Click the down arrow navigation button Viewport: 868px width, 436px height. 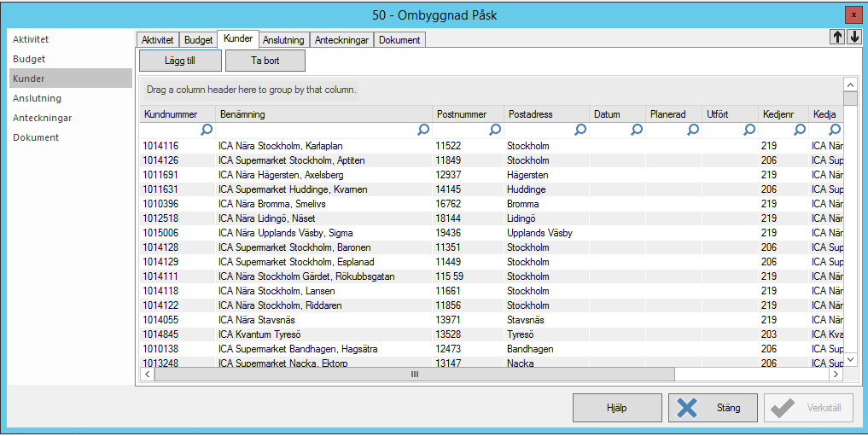point(854,37)
